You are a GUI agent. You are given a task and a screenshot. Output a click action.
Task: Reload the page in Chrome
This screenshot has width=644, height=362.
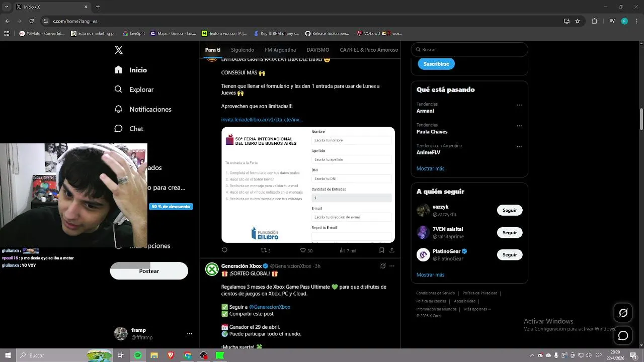[31, 21]
